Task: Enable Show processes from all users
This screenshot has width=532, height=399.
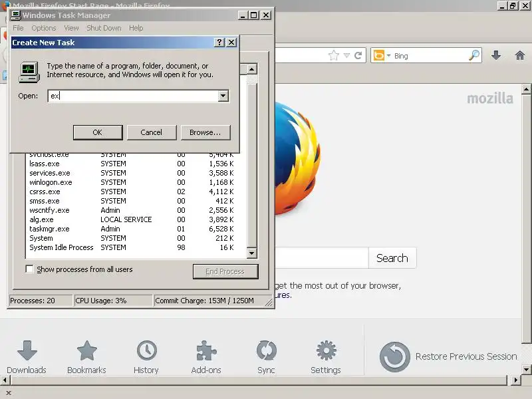Action: click(x=30, y=269)
